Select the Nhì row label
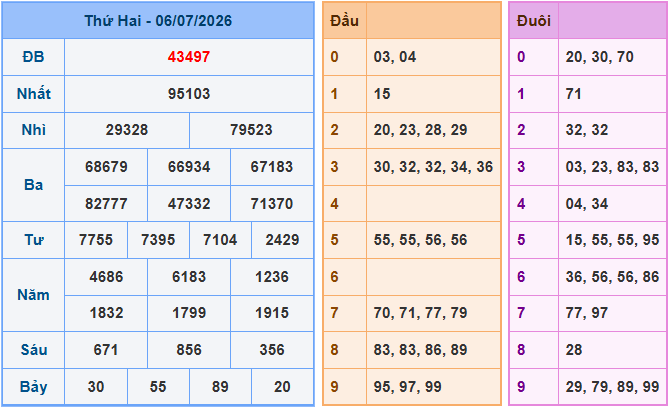 click(33, 130)
